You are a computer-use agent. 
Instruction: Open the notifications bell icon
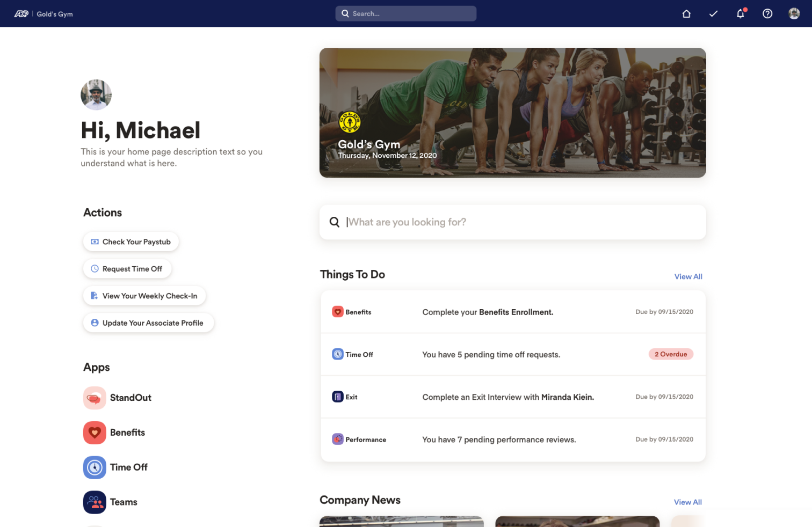click(741, 13)
